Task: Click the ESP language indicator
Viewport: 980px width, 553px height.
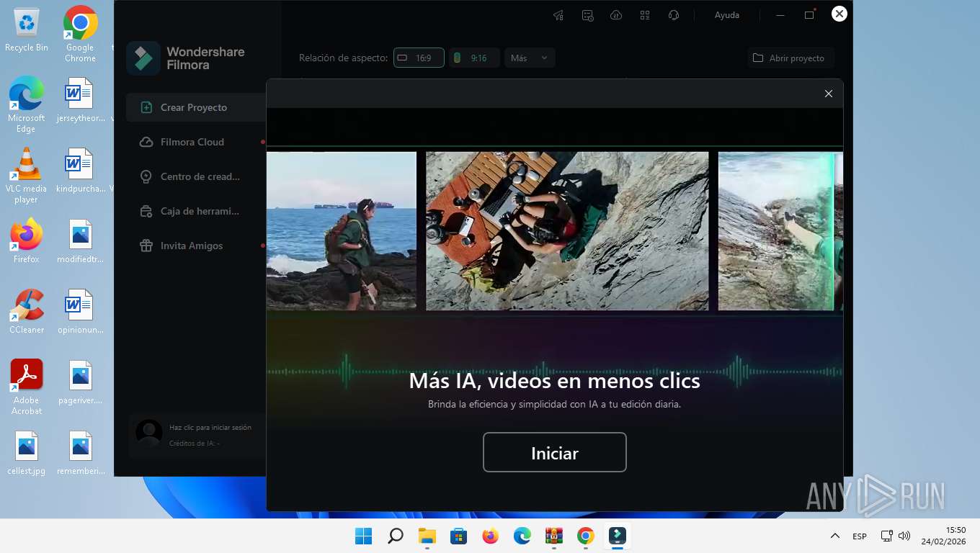Action: (860, 536)
